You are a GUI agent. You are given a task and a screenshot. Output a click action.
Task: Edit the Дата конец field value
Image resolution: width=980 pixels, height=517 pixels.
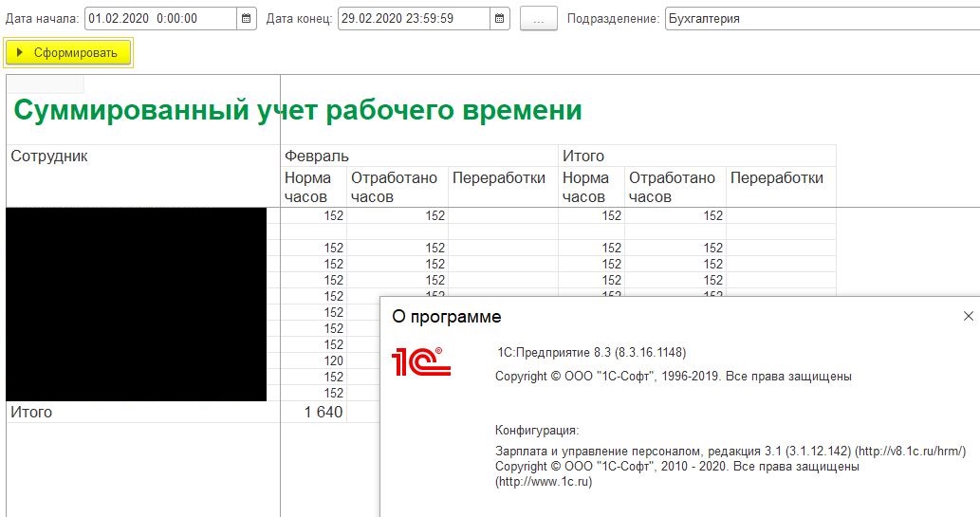pos(414,19)
